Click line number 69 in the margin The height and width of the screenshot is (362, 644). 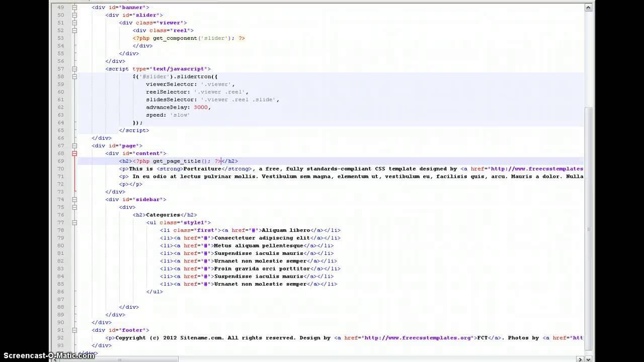click(60, 161)
